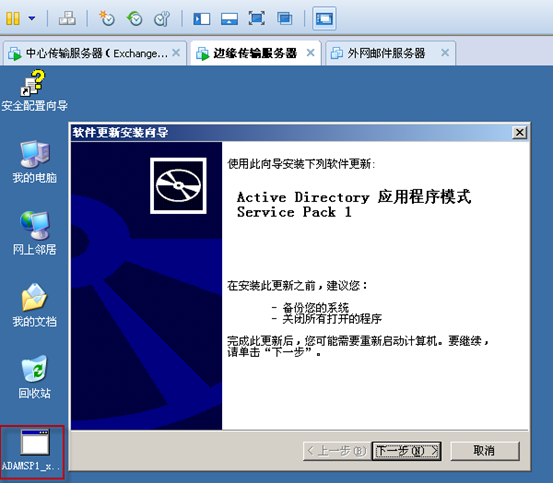The width and height of the screenshot is (553, 483).
Task: Click the revert to snapshot icon
Action: (134, 18)
